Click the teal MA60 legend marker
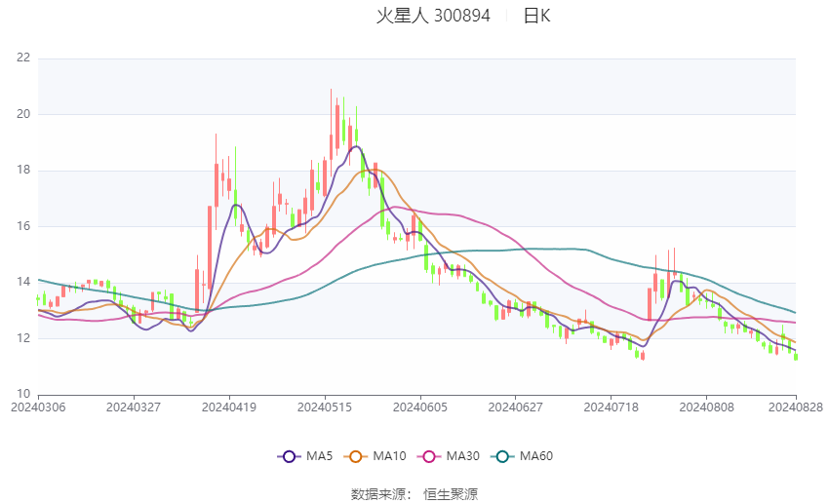This screenshot has width=829, height=504. coord(502,456)
